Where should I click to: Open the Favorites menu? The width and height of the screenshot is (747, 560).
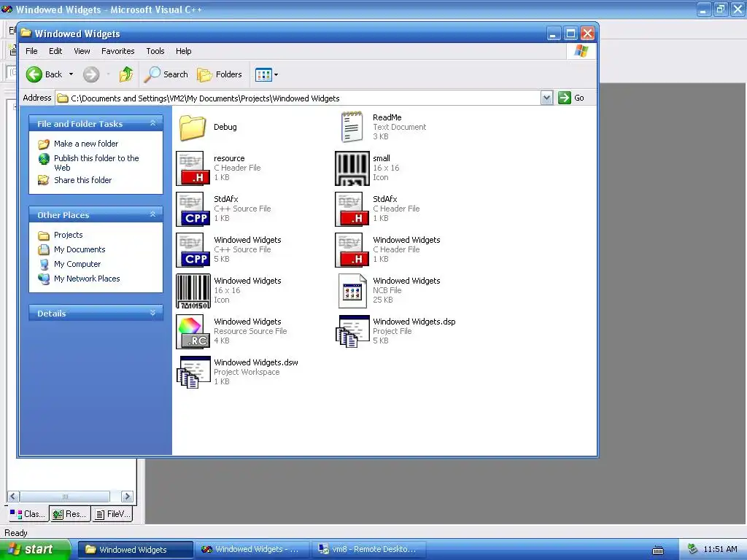(117, 51)
